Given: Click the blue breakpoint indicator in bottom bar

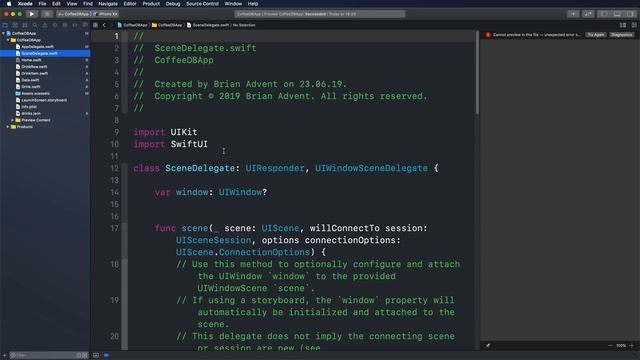Looking at the screenshot, I should pyautogui.click(x=107, y=356).
